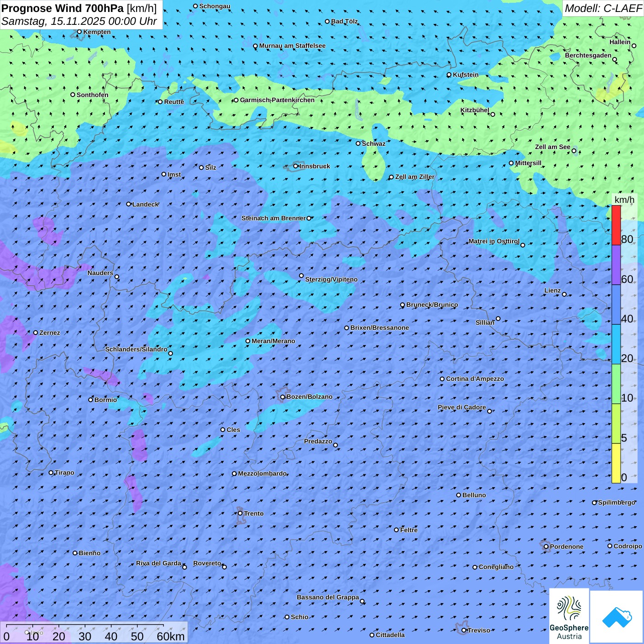Image resolution: width=644 pixels, height=644 pixels.
Task: Click the Bozen/Bolzano city label
Action: point(309,397)
